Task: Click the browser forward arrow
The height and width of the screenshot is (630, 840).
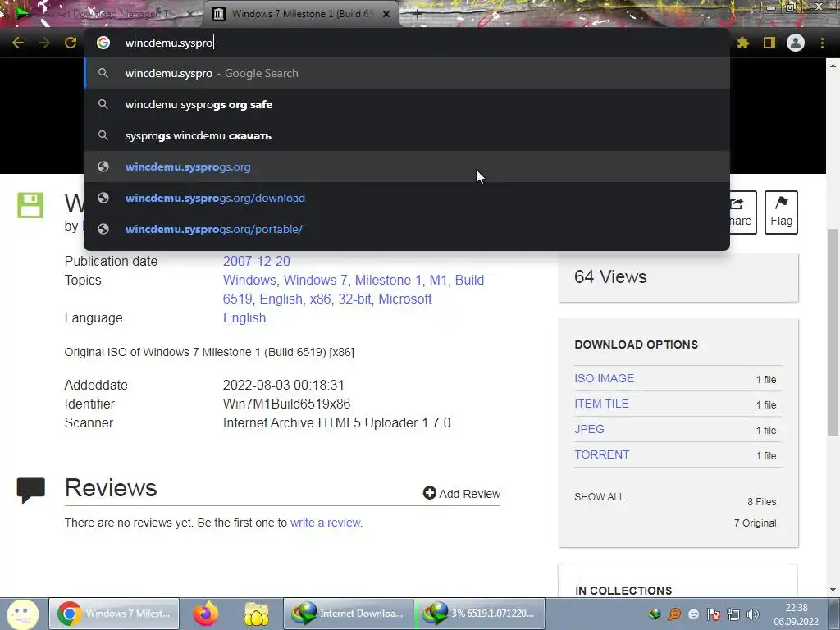Action: (x=44, y=43)
